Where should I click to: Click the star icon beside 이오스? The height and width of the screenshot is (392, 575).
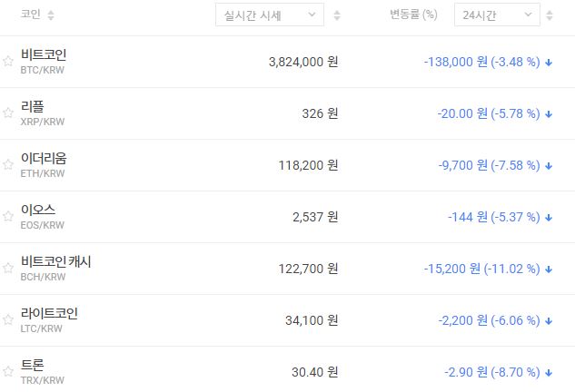point(8,217)
